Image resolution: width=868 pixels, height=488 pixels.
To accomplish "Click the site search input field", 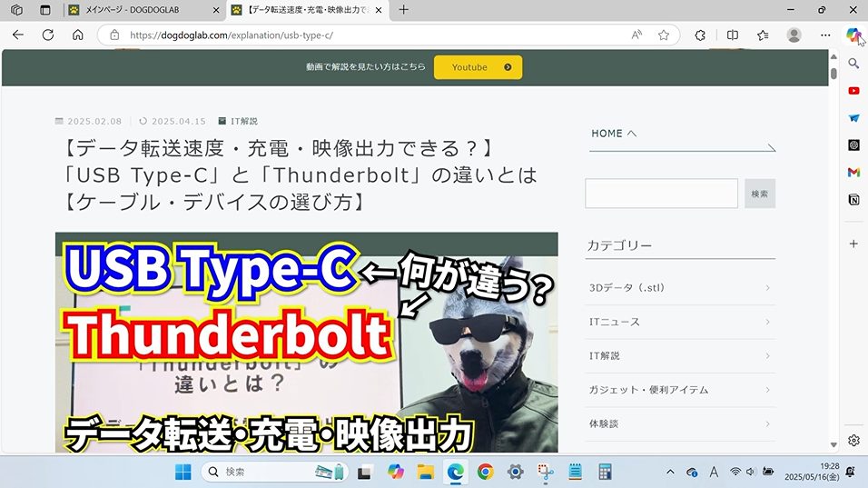I will [661, 194].
